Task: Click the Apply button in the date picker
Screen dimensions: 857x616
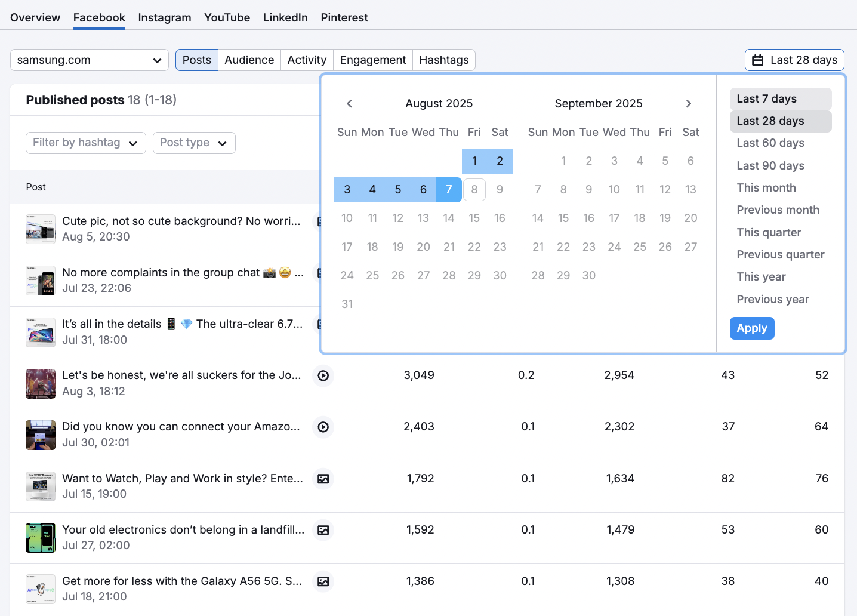Action: coord(752,328)
